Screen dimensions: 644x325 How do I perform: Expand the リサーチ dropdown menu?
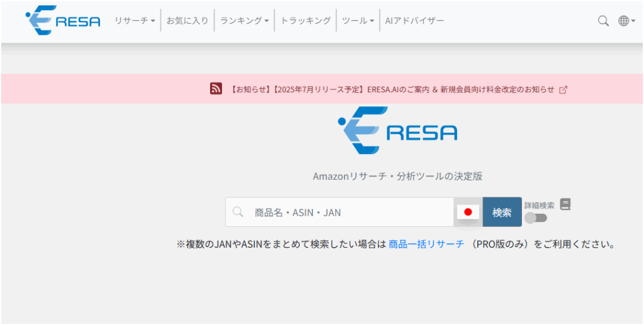click(x=135, y=21)
